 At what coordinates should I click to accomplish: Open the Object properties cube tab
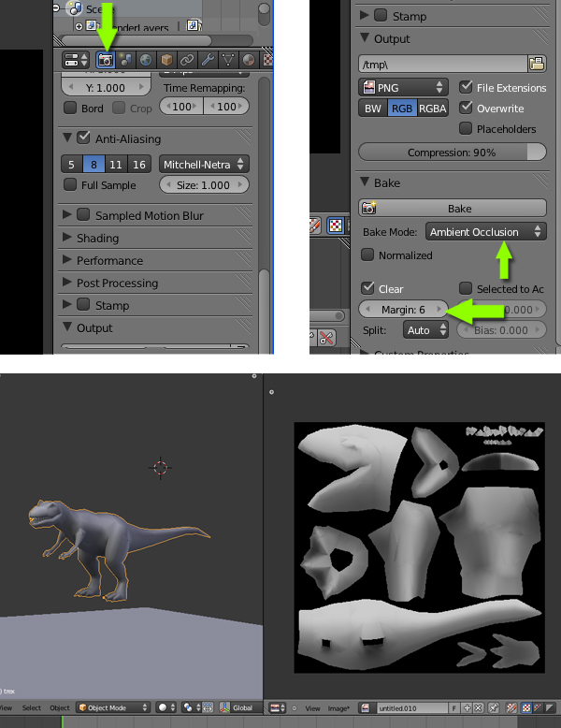(166, 60)
